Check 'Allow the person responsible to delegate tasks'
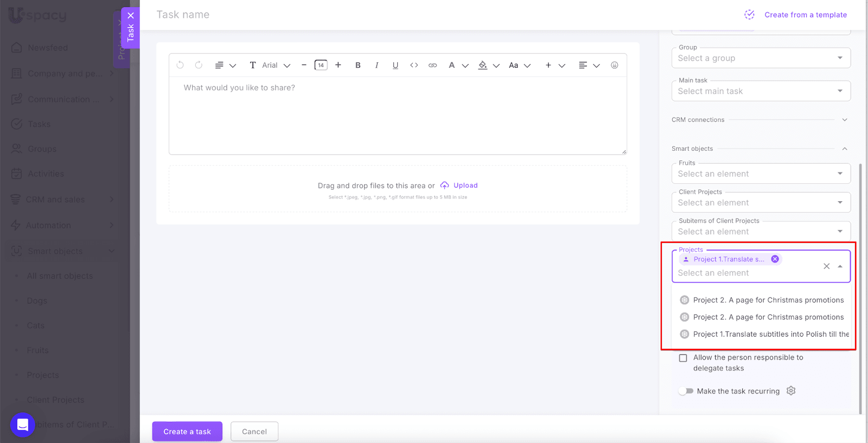The height and width of the screenshot is (443, 868). click(683, 358)
